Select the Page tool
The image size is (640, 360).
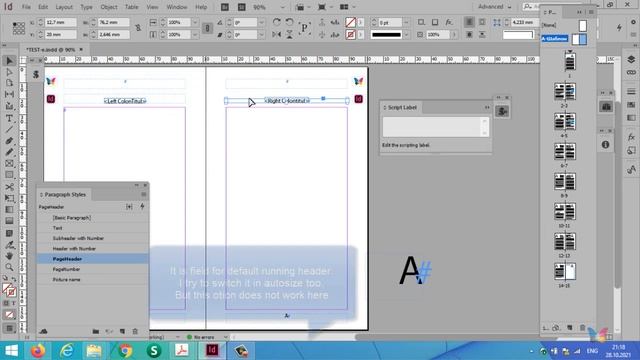click(9, 83)
